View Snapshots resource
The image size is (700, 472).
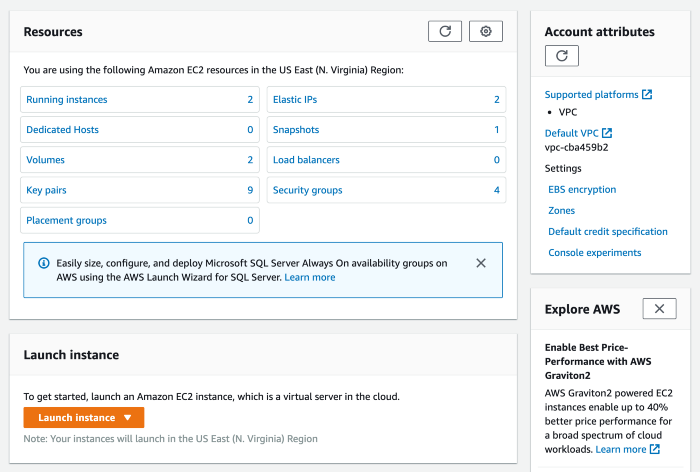(296, 130)
